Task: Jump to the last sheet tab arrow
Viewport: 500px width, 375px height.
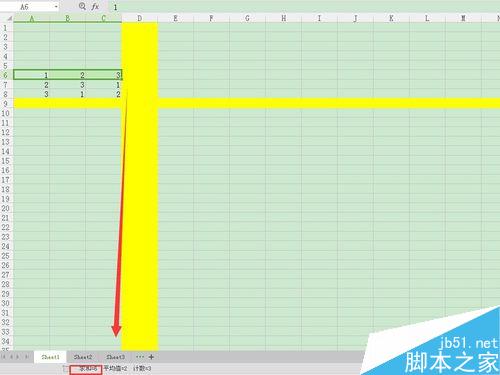Action: pyautogui.click(x=26, y=357)
